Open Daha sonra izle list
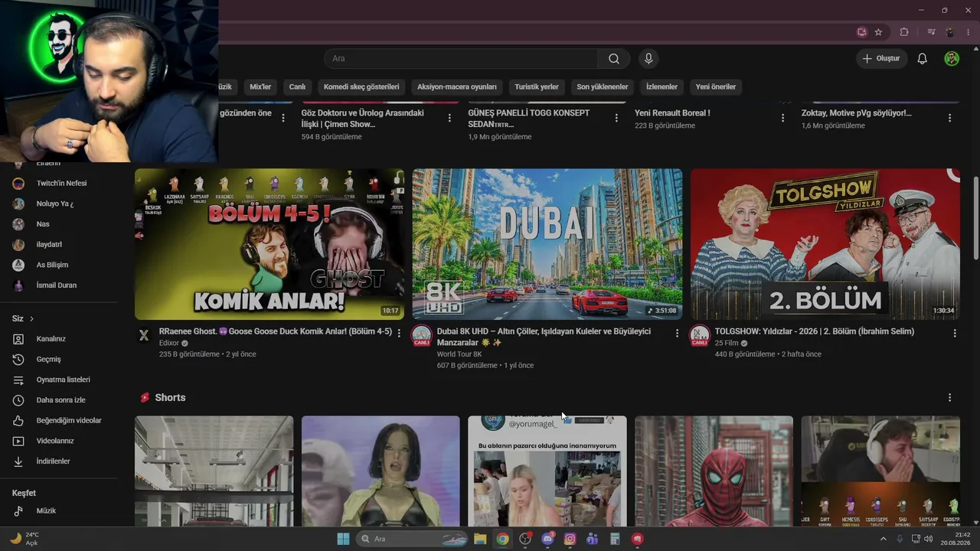The height and width of the screenshot is (551, 980). tap(59, 400)
